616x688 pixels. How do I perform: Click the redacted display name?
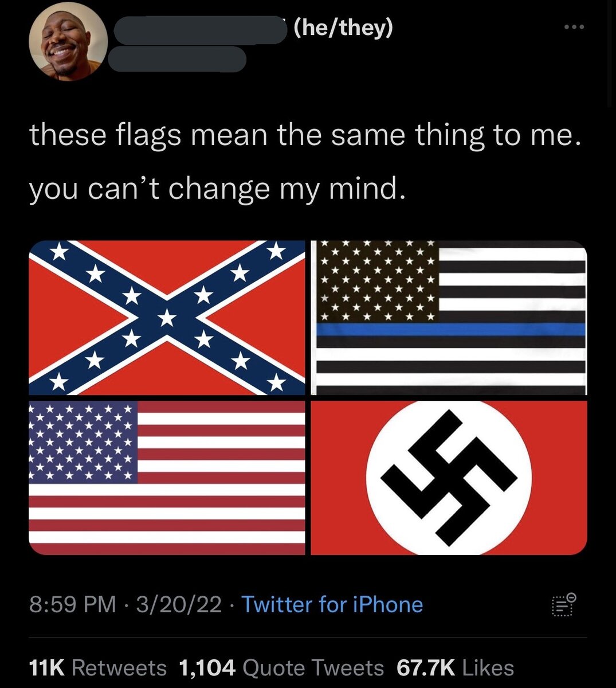pos(201,30)
